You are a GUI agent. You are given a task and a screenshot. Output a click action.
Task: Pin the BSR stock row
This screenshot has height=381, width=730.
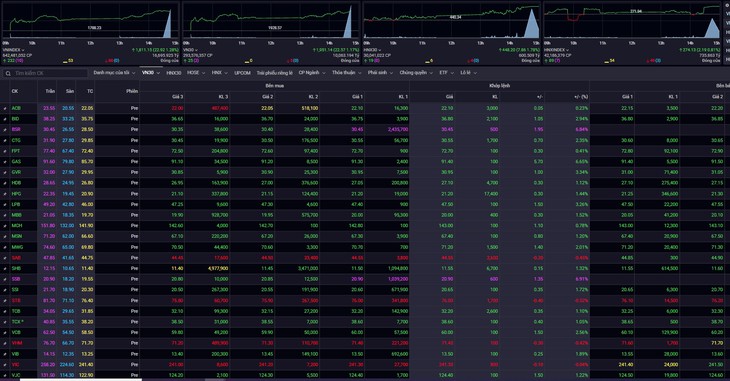[x=5, y=129]
